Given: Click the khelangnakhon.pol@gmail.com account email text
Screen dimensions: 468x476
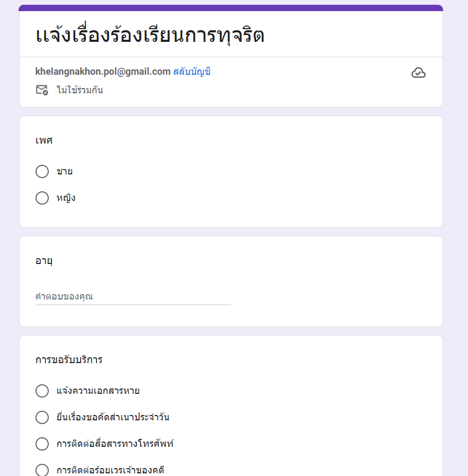Looking at the screenshot, I should pyautogui.click(x=103, y=72).
